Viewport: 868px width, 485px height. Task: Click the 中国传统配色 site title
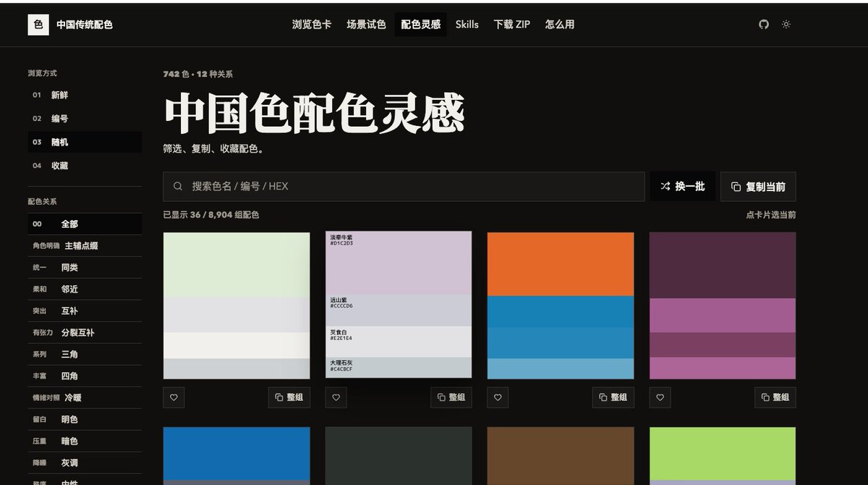click(x=85, y=25)
